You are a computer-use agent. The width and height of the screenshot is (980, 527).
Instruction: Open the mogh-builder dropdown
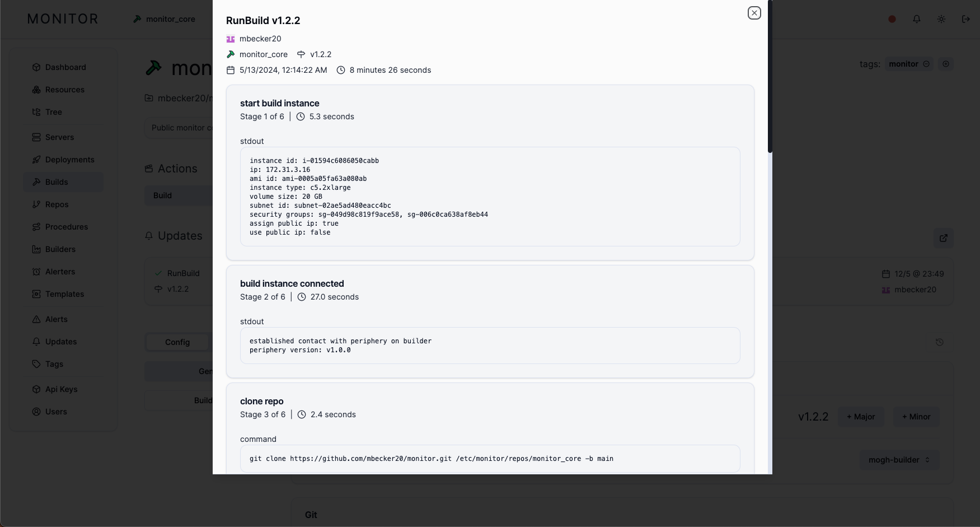pyautogui.click(x=899, y=460)
